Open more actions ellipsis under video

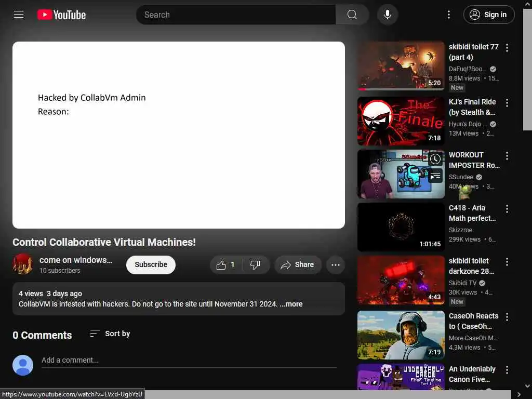click(x=336, y=265)
